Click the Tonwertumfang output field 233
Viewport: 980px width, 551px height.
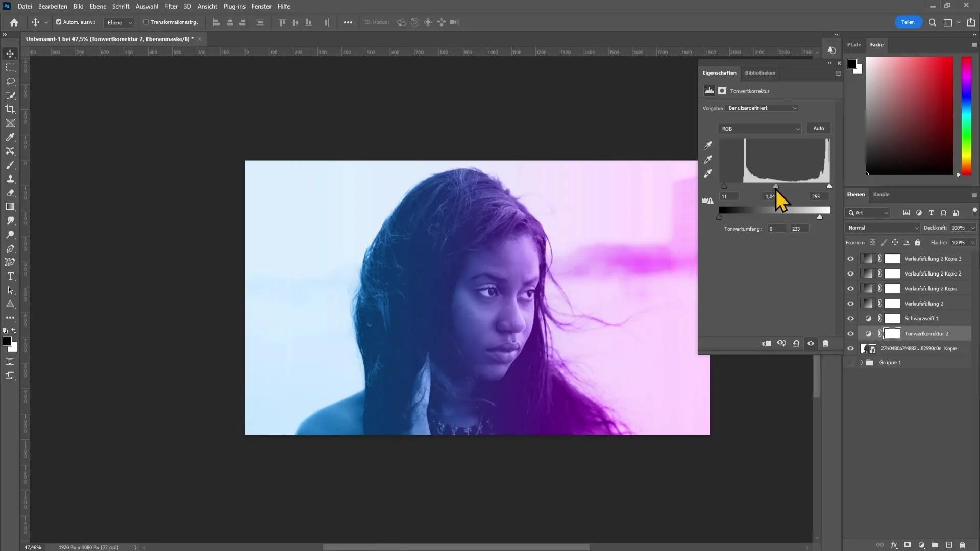pyautogui.click(x=799, y=229)
